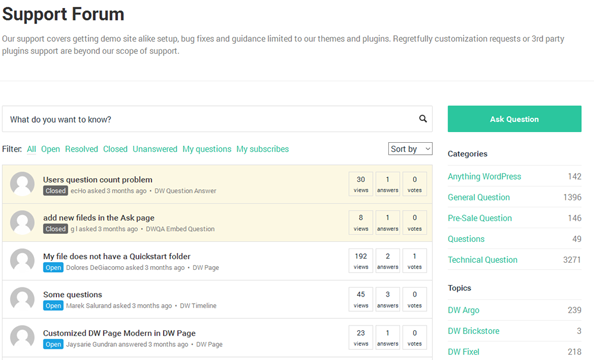594x360 pixels.
Task: Open the General Question category
Action: click(x=479, y=197)
